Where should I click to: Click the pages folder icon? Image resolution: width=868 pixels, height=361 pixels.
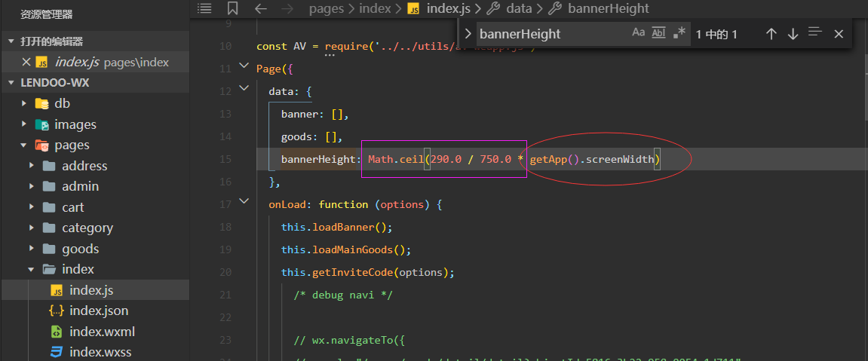(41, 145)
